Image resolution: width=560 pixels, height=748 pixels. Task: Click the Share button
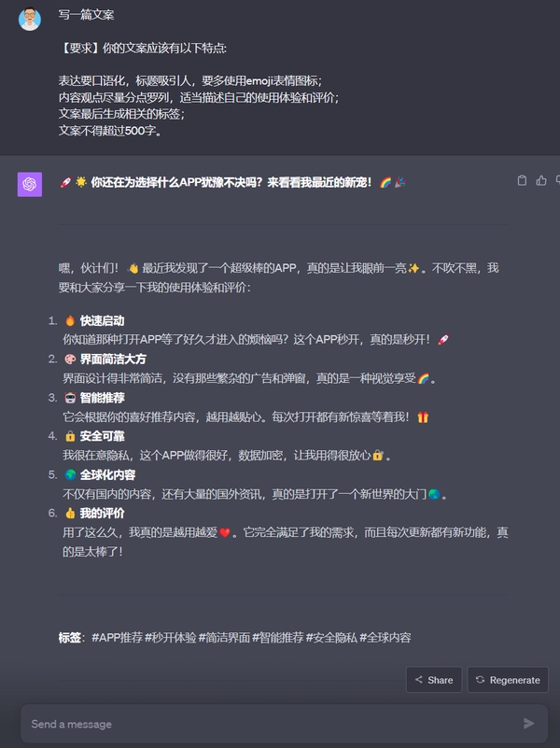point(434,680)
